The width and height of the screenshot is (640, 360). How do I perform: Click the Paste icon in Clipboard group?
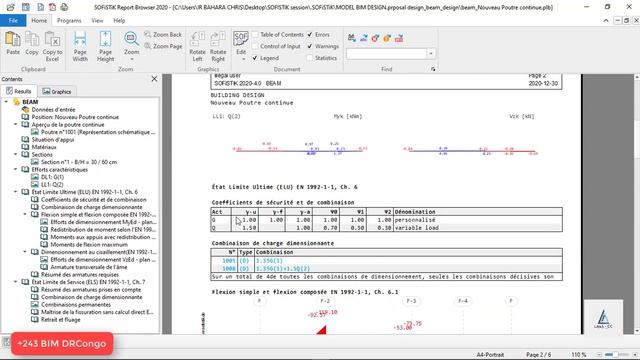click(x=13, y=39)
